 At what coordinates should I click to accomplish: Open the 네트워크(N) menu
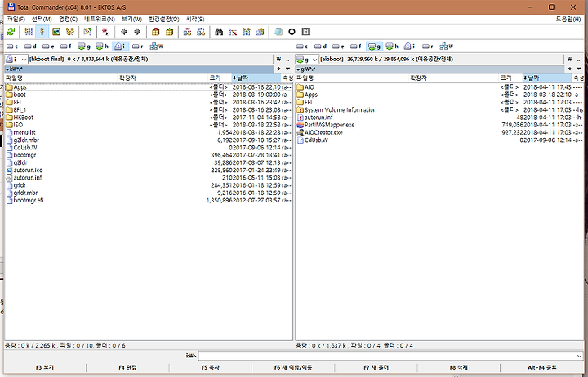click(x=100, y=19)
